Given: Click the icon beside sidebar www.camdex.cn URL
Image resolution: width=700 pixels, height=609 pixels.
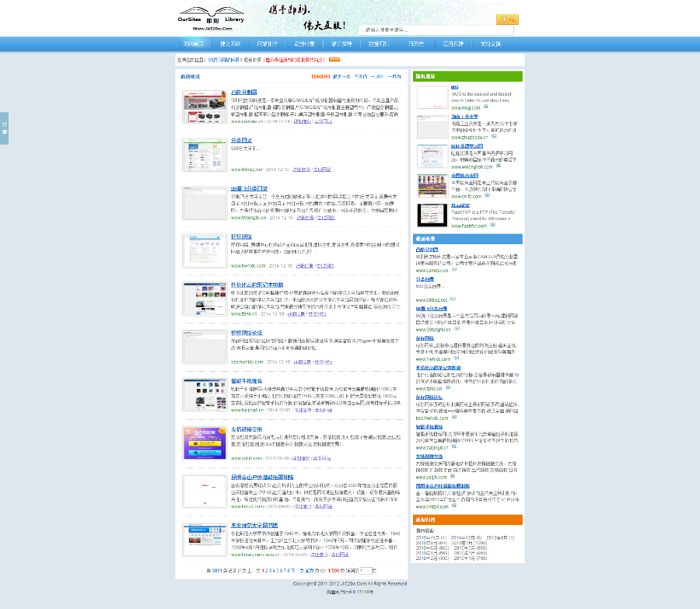Looking at the screenshot, I should 454,269.
